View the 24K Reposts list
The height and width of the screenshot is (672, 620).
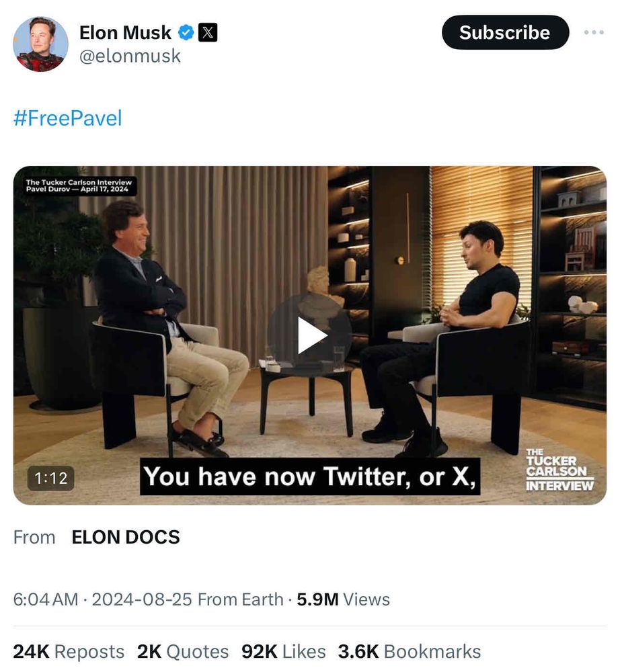click(x=69, y=651)
